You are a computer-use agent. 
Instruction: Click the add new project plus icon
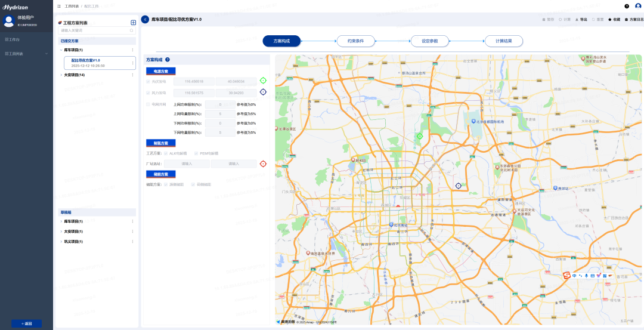point(133,23)
